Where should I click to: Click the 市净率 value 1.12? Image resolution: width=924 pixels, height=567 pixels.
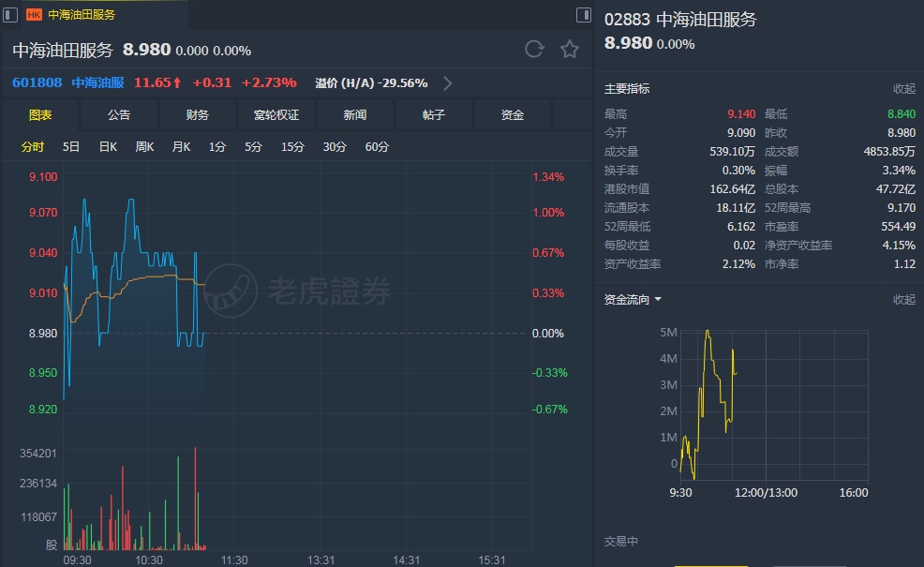coord(904,264)
